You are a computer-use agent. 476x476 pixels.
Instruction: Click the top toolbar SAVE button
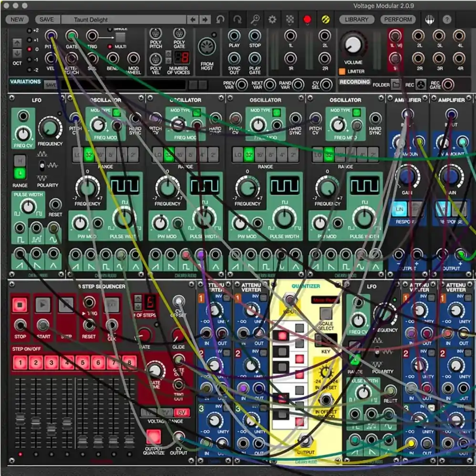47,20
